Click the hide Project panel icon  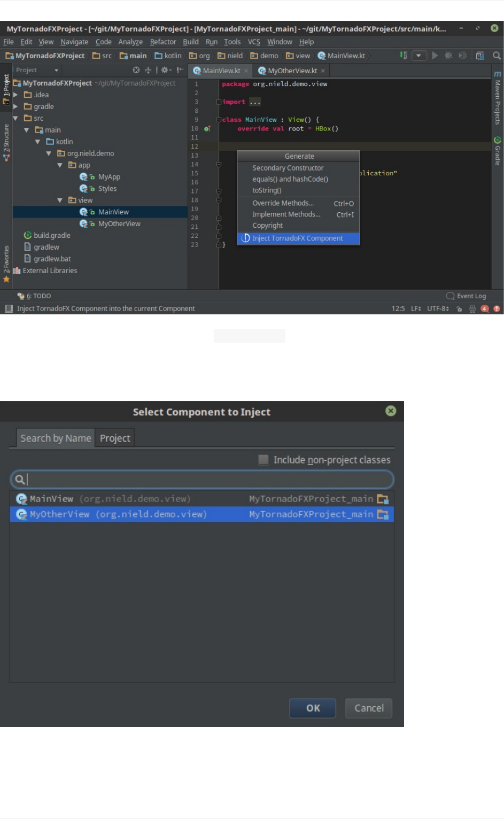pyautogui.click(x=180, y=70)
